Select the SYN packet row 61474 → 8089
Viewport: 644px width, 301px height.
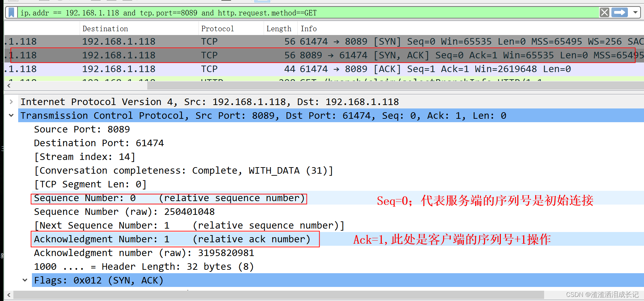324,42
